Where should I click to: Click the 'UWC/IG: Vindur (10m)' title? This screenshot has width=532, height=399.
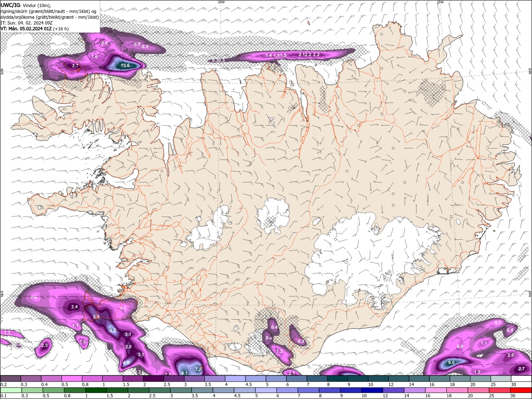(26, 5)
